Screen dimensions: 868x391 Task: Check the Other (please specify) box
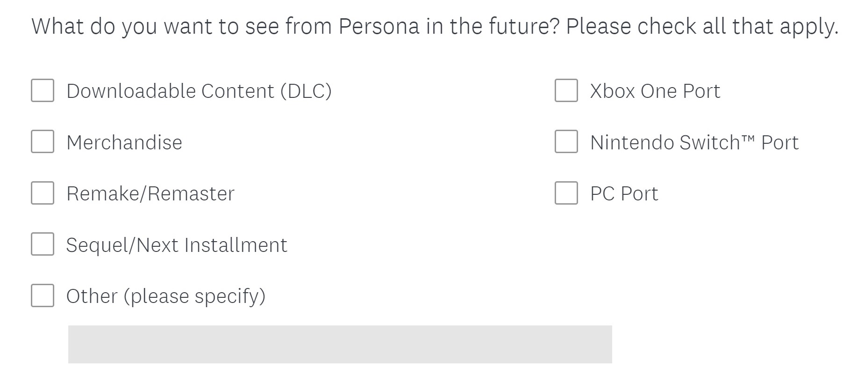click(43, 295)
